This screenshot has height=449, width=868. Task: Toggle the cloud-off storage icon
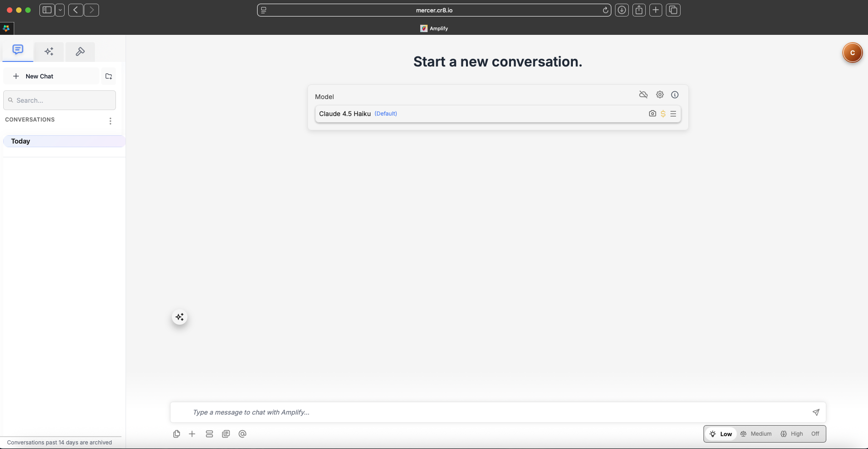click(643, 94)
